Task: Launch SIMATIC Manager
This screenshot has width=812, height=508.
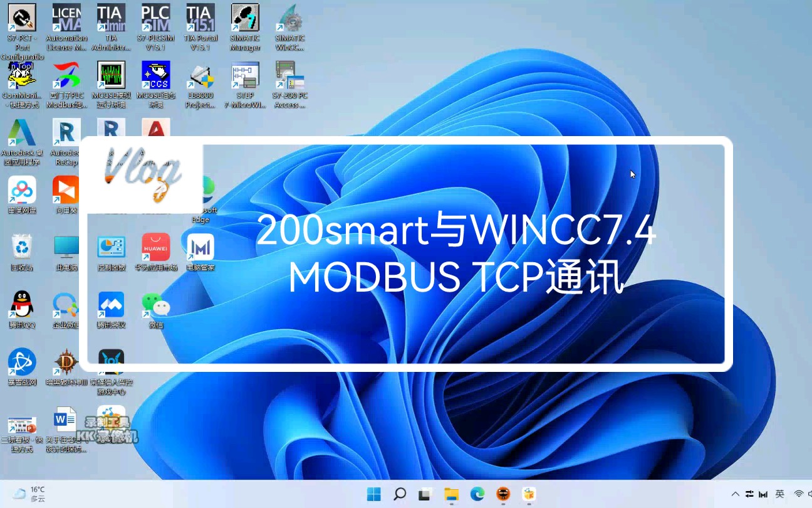Action: tap(245, 18)
